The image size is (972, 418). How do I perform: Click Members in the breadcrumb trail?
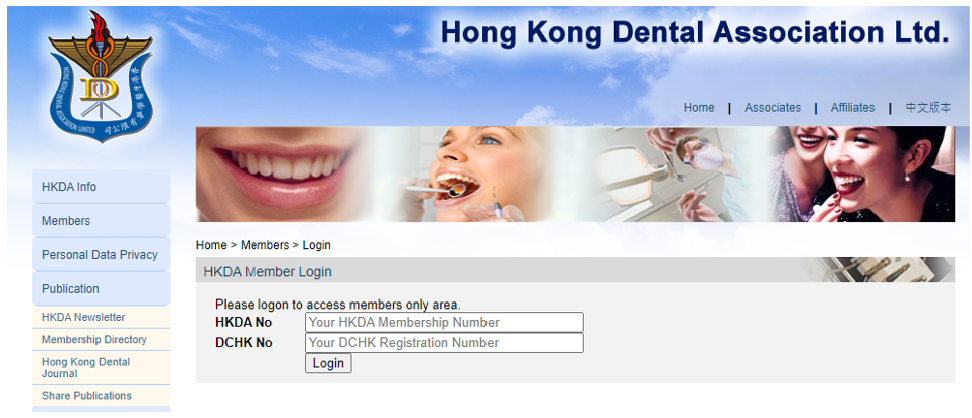(265, 245)
